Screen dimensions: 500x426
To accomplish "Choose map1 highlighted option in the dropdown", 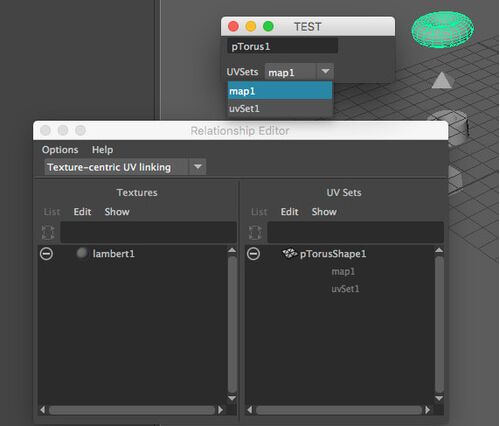I will point(280,91).
